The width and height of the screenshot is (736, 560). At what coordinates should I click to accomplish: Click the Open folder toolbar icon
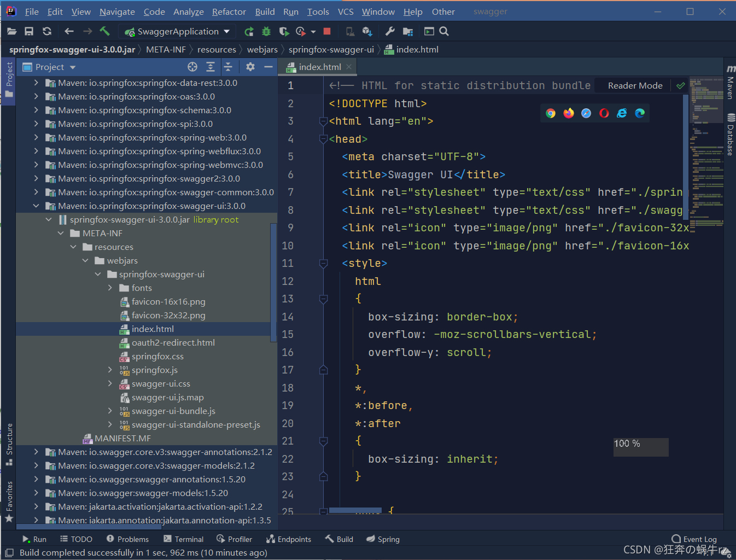click(x=11, y=32)
